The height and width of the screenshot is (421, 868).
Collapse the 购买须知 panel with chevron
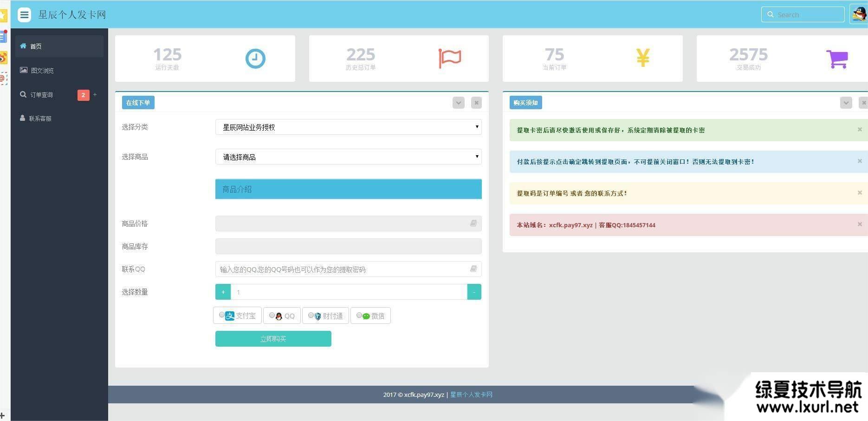[846, 103]
